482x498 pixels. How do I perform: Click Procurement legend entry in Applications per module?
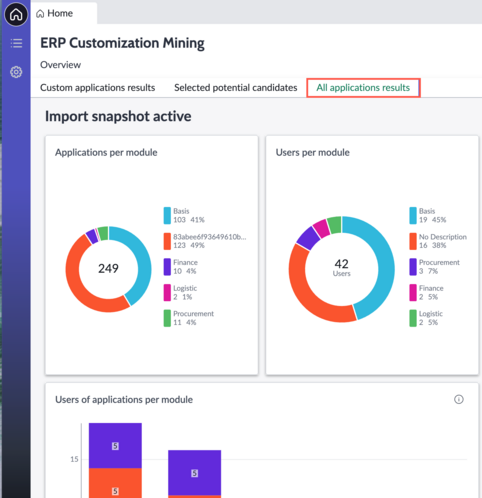click(x=189, y=318)
